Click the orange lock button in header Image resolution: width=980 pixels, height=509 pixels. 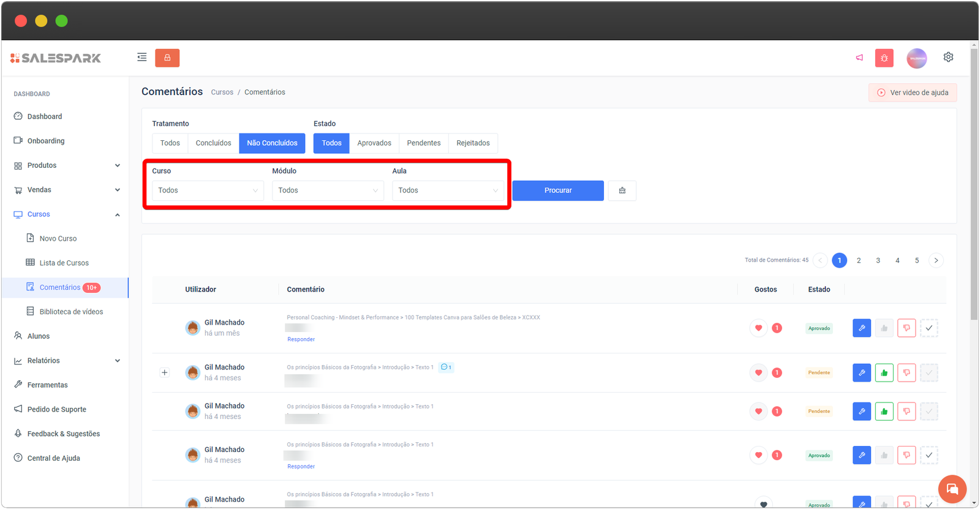point(167,58)
